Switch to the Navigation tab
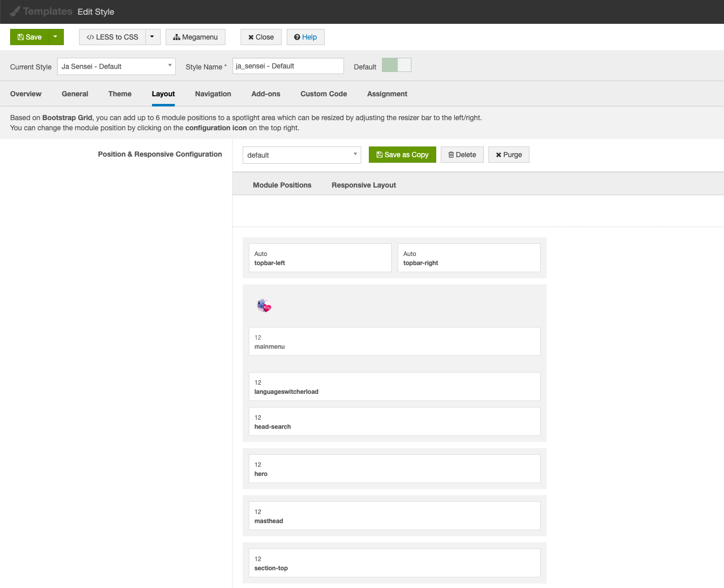Viewport: 724px width, 588px height. pos(213,94)
